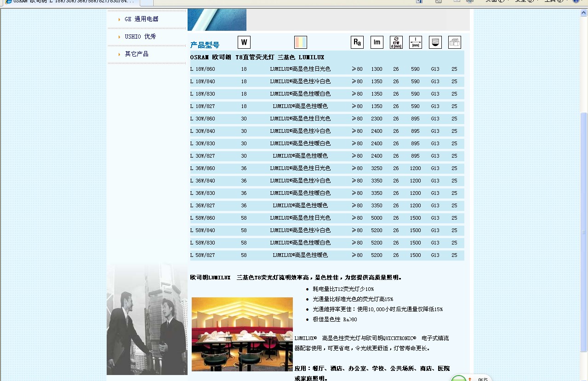Click the packaging boxes quantity icon
Viewport: 588px width, 381px height.
tap(454, 43)
